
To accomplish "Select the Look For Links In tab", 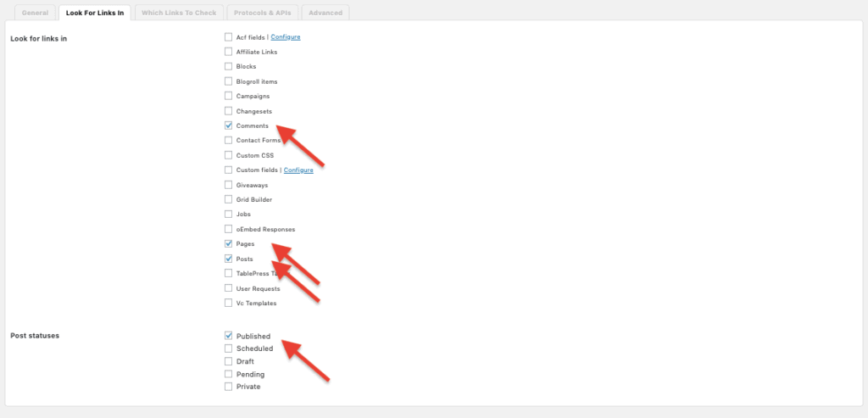I will (94, 13).
